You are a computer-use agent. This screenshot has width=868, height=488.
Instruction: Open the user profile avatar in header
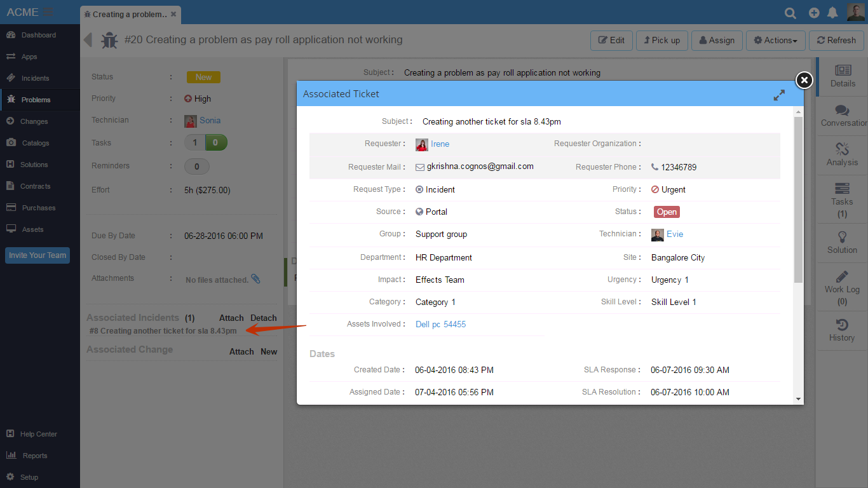click(x=856, y=12)
